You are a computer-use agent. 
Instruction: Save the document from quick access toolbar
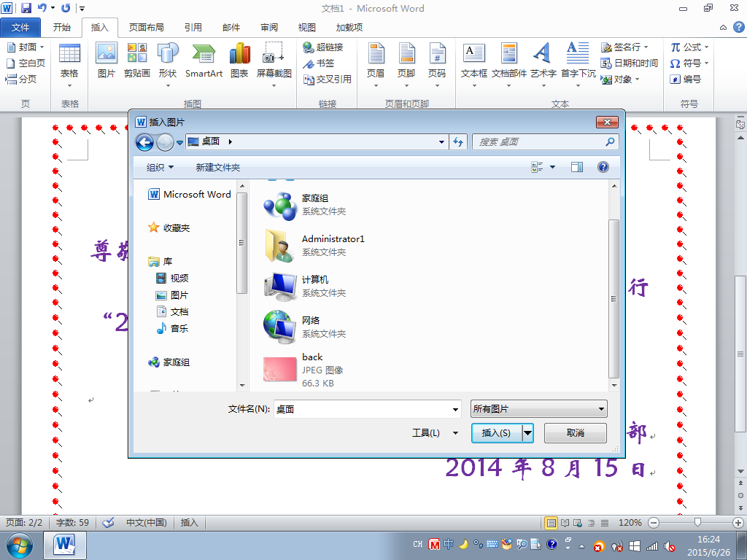26,8
